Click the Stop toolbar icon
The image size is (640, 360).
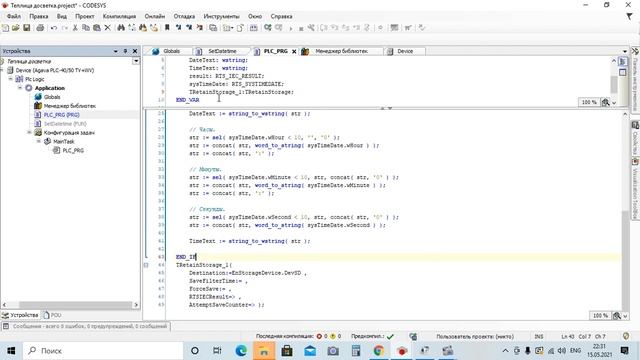301,28
